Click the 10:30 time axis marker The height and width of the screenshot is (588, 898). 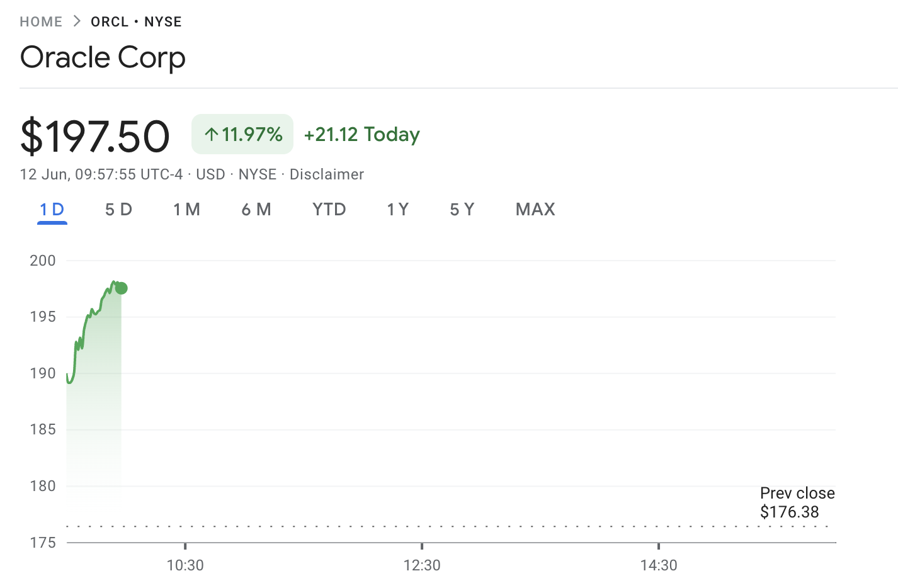point(185,565)
